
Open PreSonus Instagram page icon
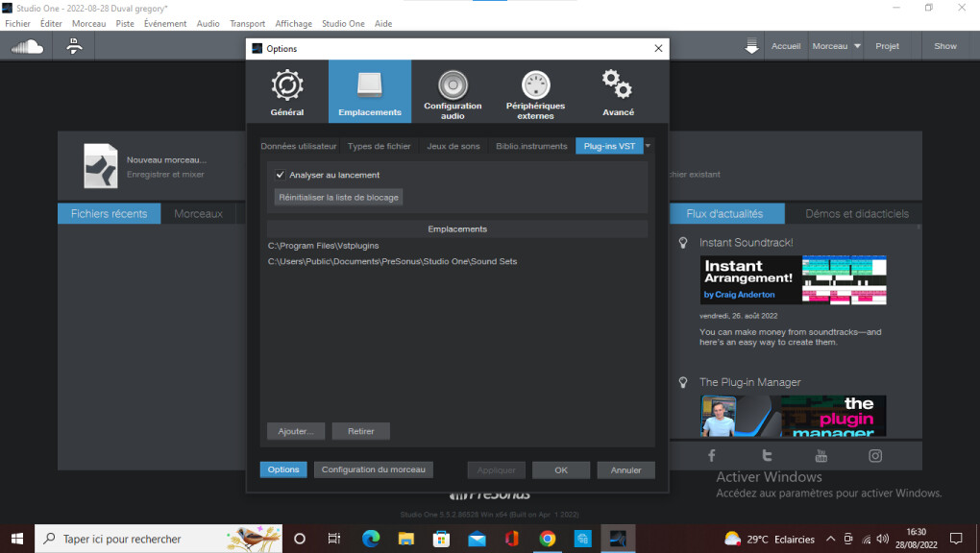click(875, 455)
